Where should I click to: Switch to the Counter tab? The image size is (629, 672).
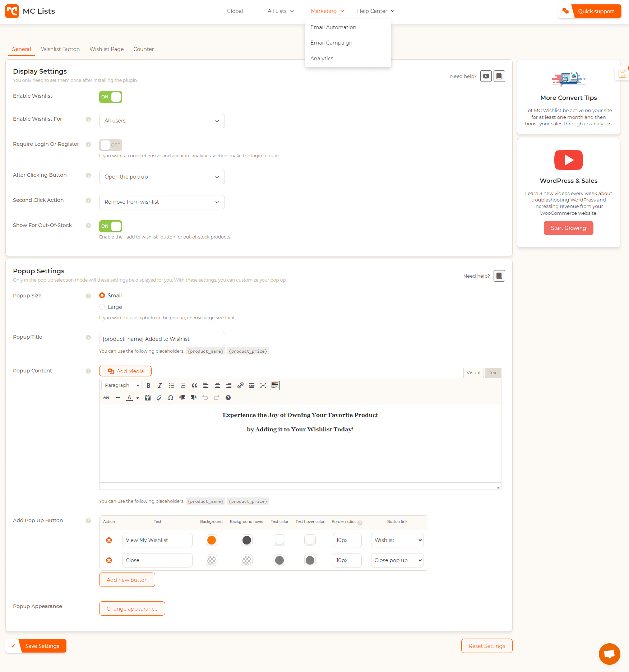(x=143, y=49)
